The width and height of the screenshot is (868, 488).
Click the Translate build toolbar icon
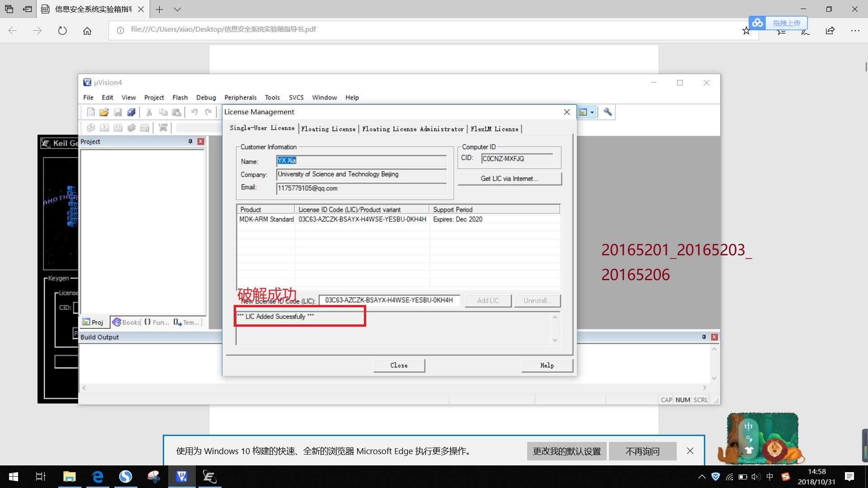(x=91, y=128)
